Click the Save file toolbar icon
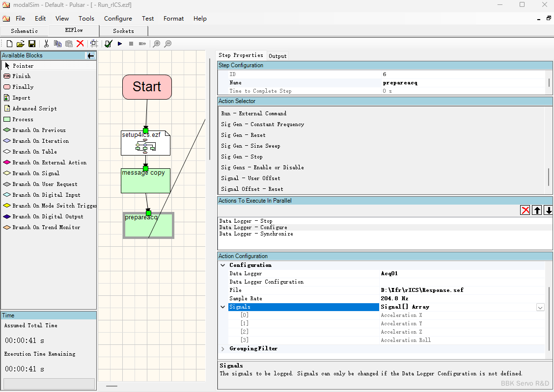 pos(31,44)
